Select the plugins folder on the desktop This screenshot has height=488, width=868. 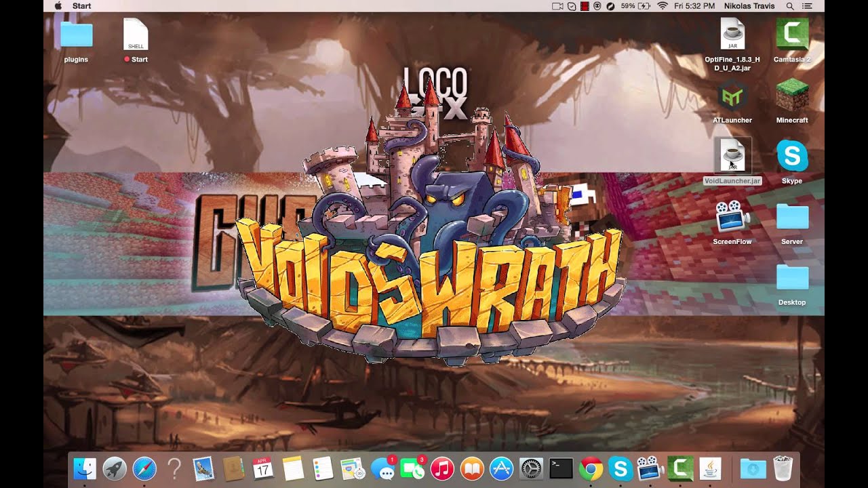(76, 35)
